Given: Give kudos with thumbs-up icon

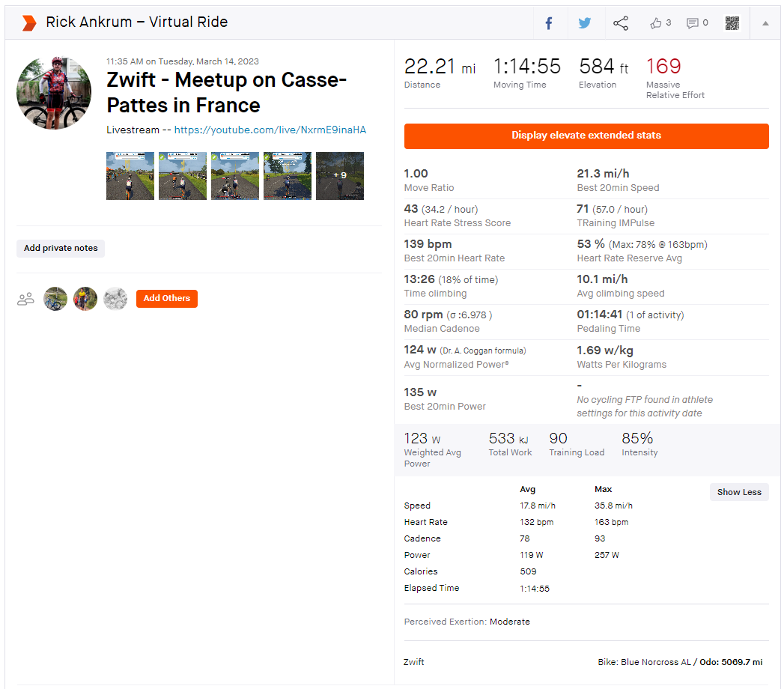Looking at the screenshot, I should point(657,23).
